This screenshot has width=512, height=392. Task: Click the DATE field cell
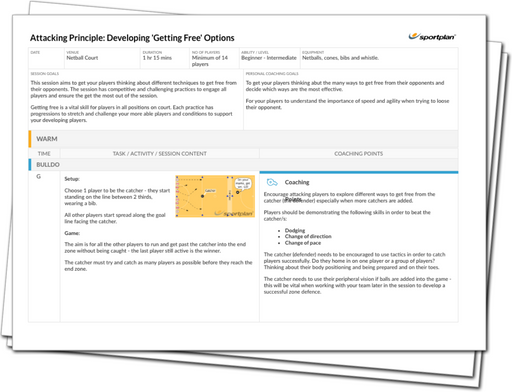(x=46, y=58)
